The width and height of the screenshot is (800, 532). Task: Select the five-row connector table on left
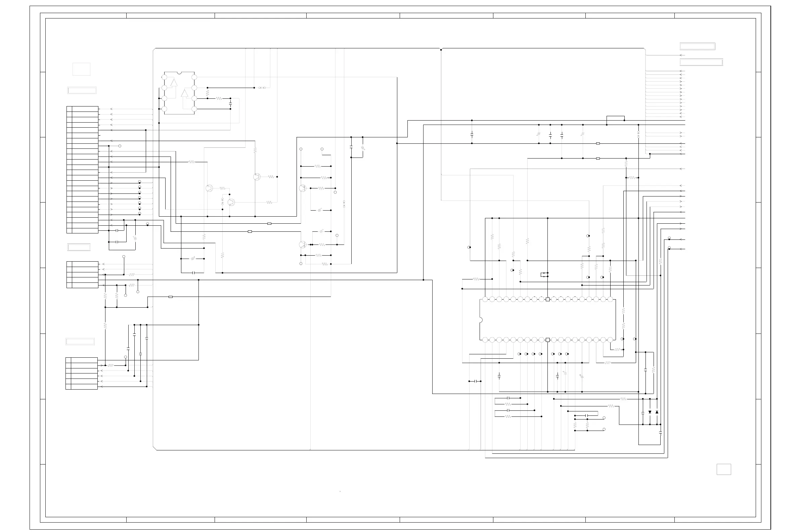pyautogui.click(x=82, y=274)
